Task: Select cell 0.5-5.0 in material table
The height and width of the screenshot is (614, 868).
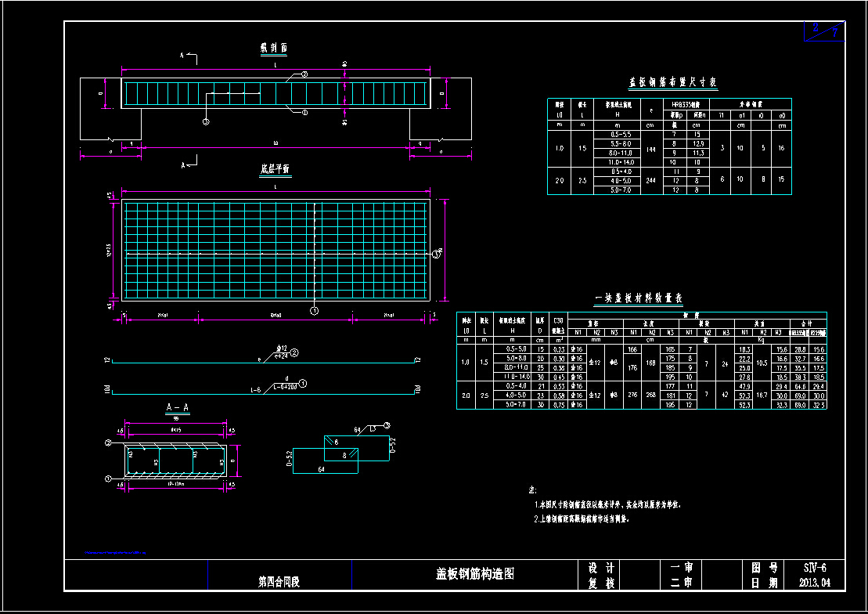Action: 516,349
